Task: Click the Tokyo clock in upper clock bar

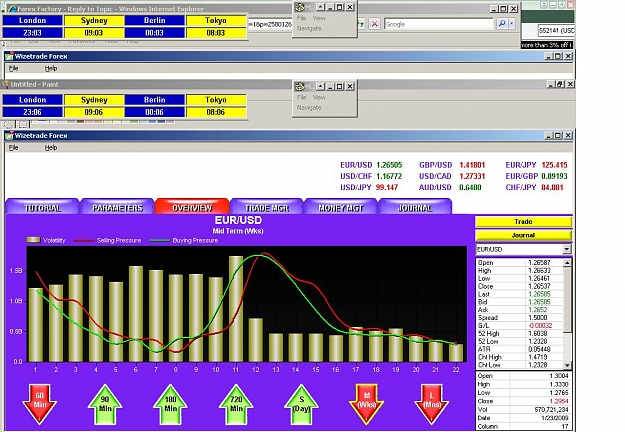Action: coord(216,27)
